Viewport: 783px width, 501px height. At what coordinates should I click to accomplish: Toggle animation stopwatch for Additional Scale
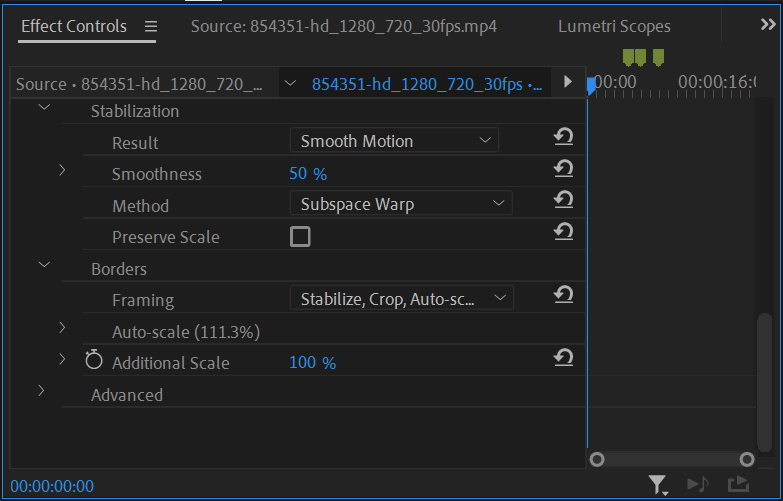[x=94, y=361]
